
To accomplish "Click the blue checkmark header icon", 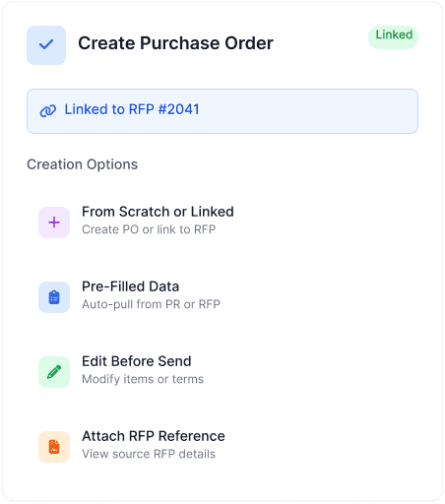I will (x=46, y=45).
